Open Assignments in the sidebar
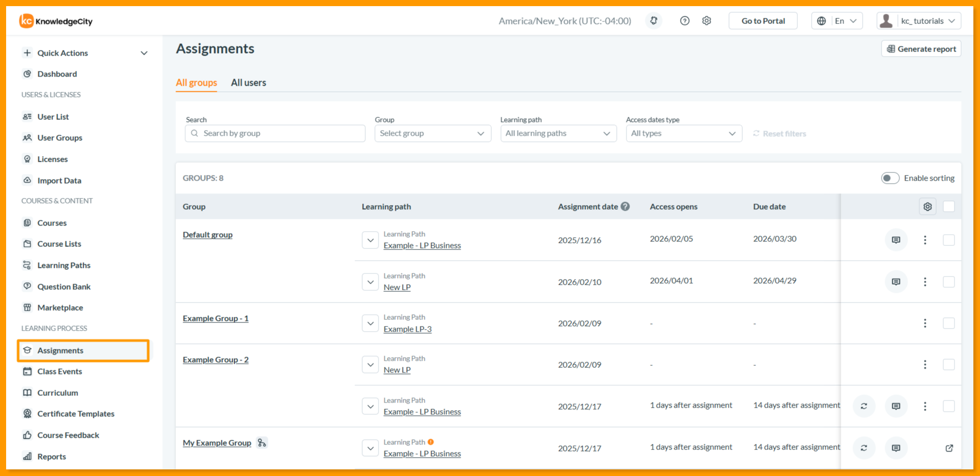Viewport: 980px width, 476px height. (83, 350)
